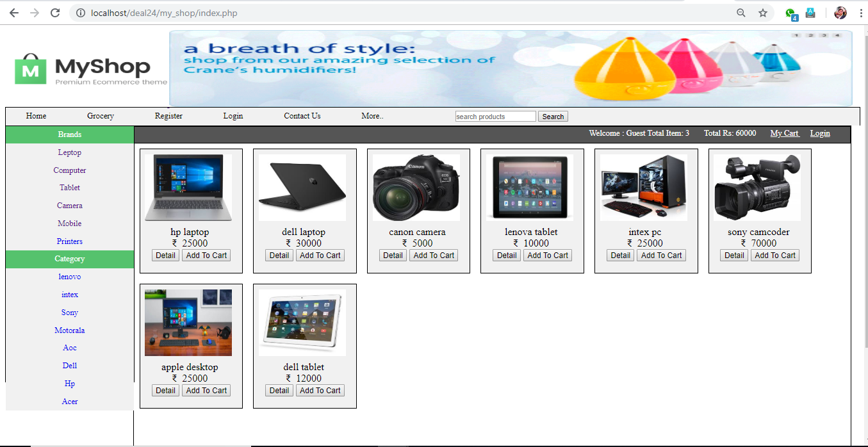This screenshot has height=447, width=868.
Task: Open the green chat extension icon
Action: click(x=792, y=13)
